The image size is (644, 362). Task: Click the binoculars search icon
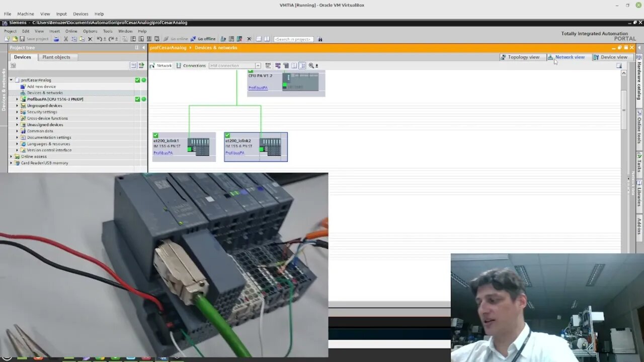click(x=319, y=39)
